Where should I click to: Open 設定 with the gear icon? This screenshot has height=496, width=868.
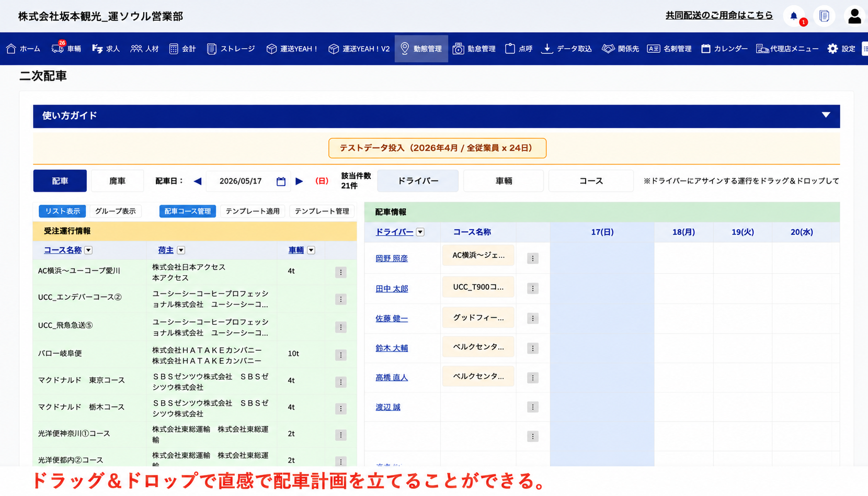(x=841, y=49)
